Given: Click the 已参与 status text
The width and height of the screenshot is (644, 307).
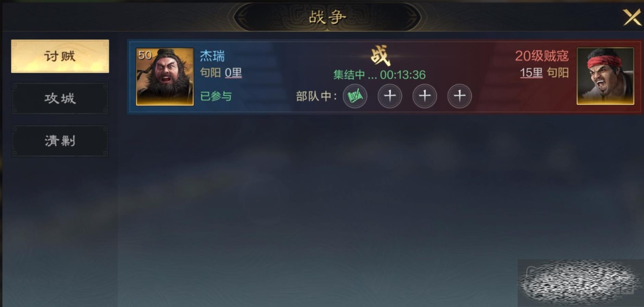Looking at the screenshot, I should point(216,97).
